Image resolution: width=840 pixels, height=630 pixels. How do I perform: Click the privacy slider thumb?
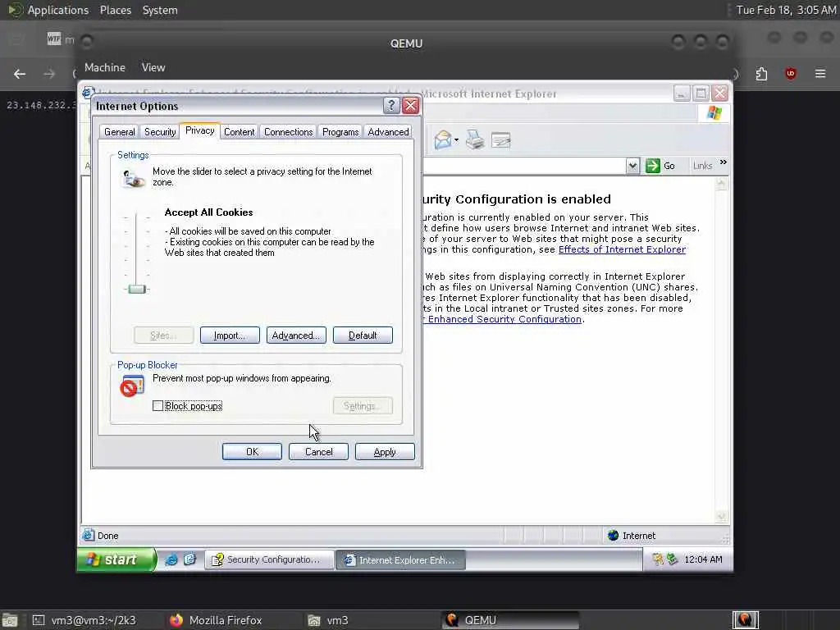137,290
